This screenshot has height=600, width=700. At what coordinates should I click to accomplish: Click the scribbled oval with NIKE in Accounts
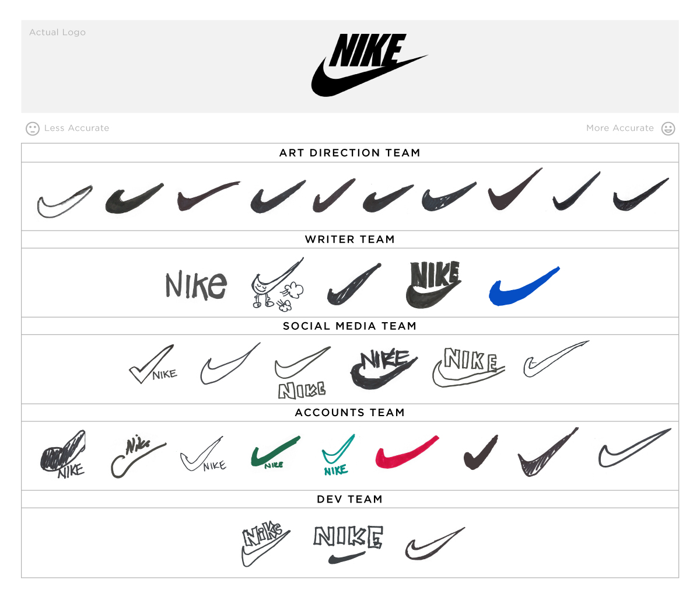(x=63, y=454)
